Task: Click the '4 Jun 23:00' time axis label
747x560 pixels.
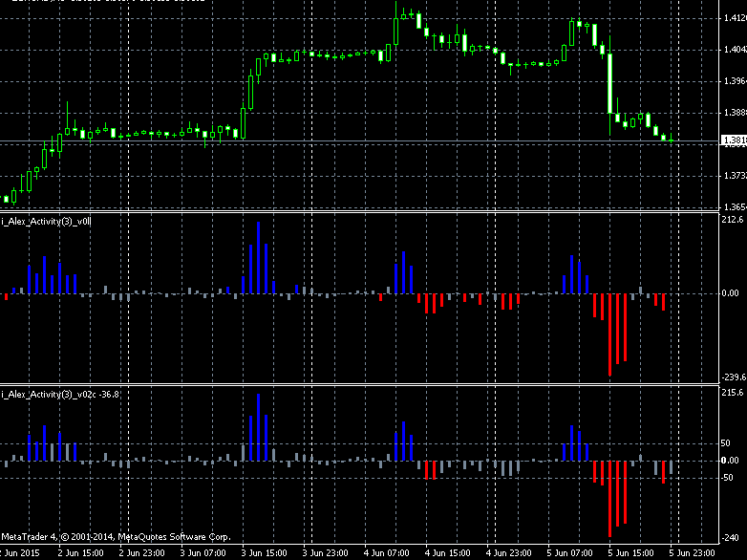Action: coord(509,553)
